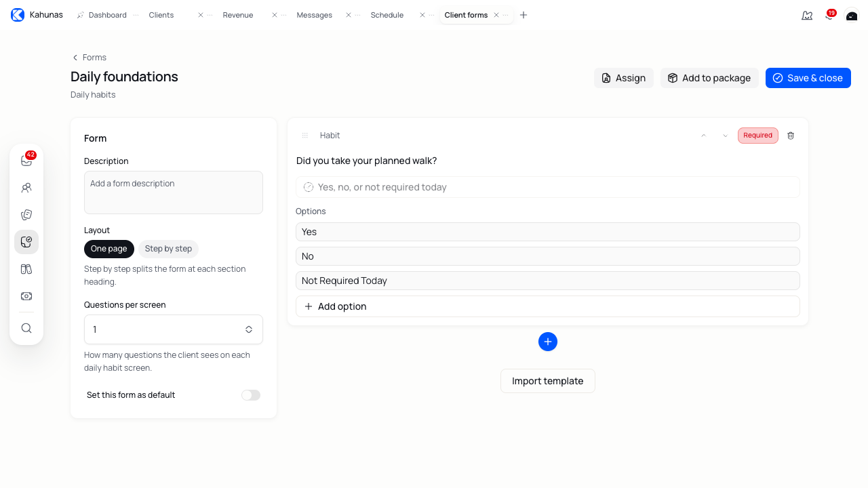Viewport: 868px width, 488px height.
Task: Move the Habit question up
Action: pos(704,136)
